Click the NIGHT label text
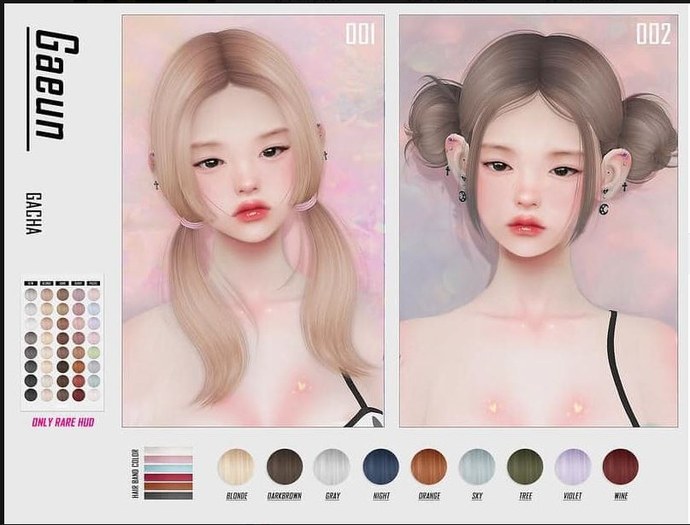 (381, 496)
